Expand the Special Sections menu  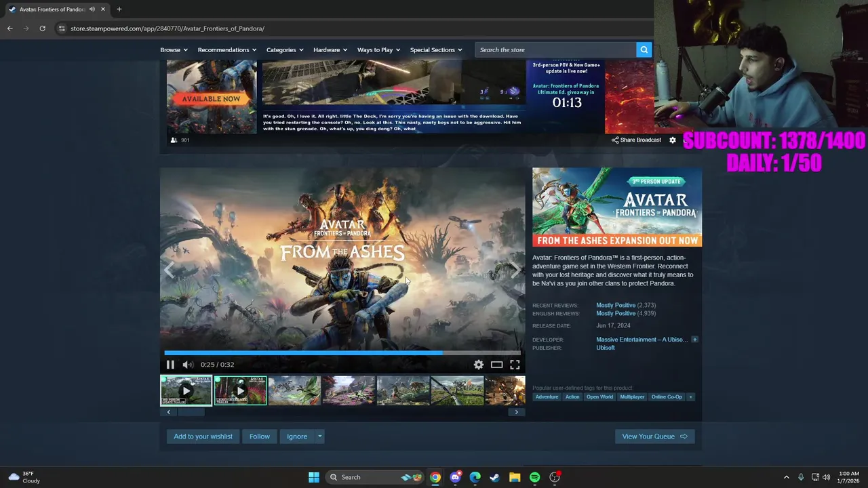(x=436, y=49)
